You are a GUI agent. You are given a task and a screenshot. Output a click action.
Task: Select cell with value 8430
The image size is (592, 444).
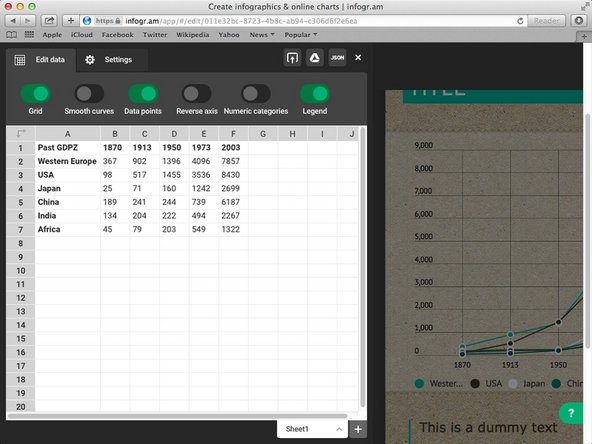click(233, 175)
